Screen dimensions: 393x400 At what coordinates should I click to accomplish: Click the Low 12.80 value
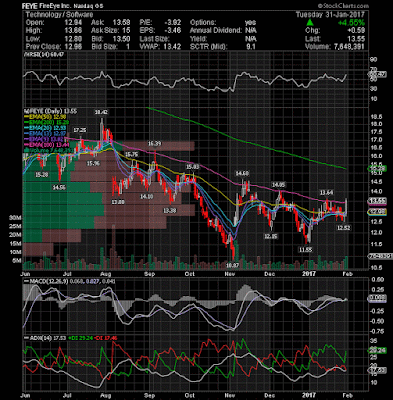(x=74, y=39)
